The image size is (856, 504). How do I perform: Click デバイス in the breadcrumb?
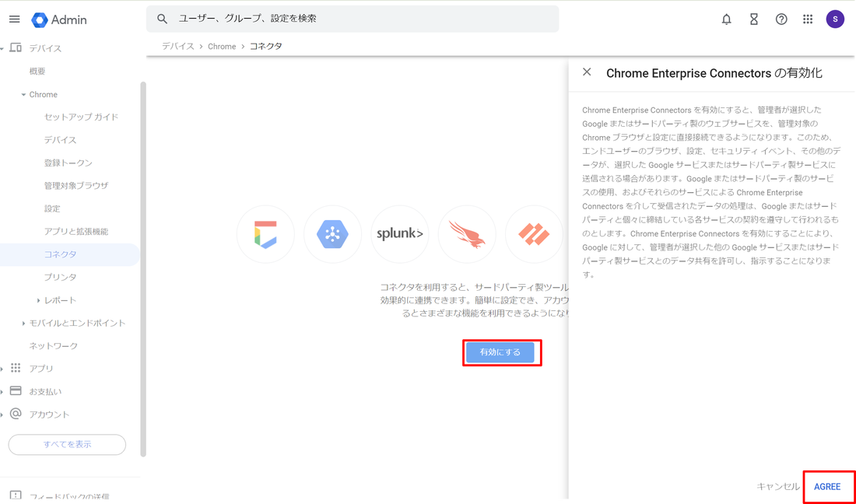[x=178, y=47]
